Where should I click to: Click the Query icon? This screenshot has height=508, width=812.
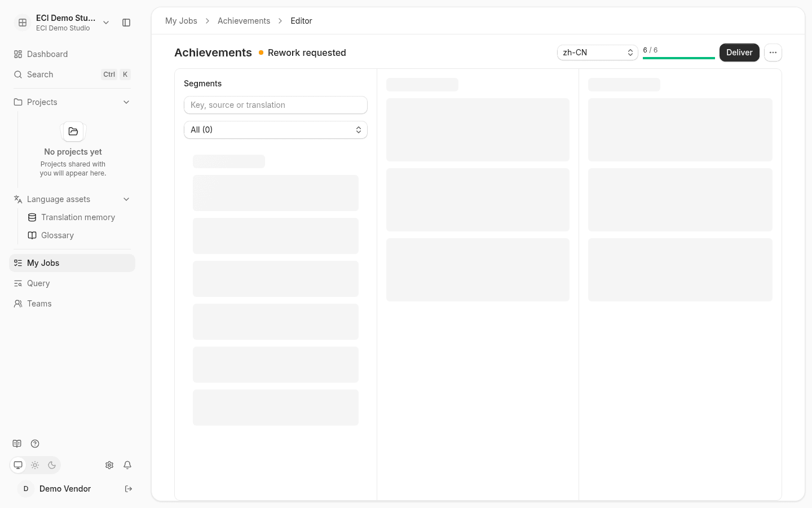[18, 283]
